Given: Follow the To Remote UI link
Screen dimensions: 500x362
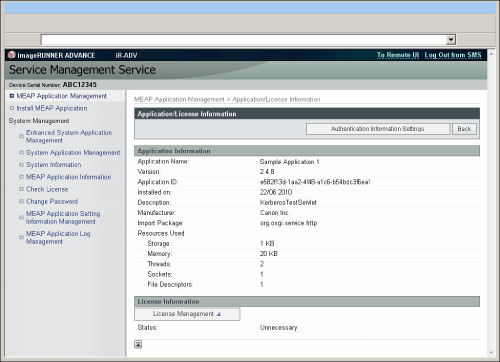Looking at the screenshot, I should click(x=398, y=55).
